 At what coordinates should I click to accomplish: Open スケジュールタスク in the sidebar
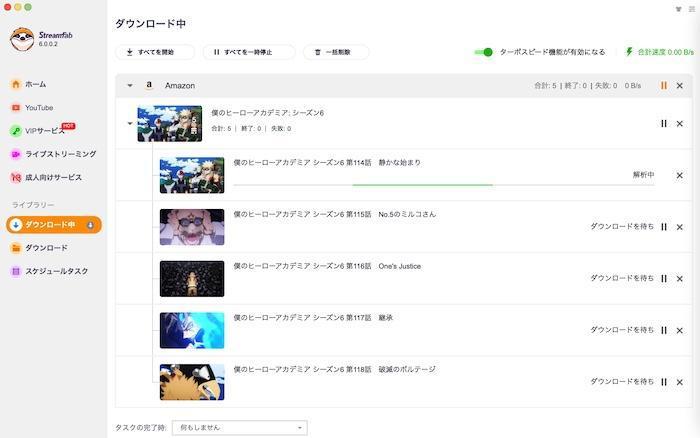pos(50,271)
